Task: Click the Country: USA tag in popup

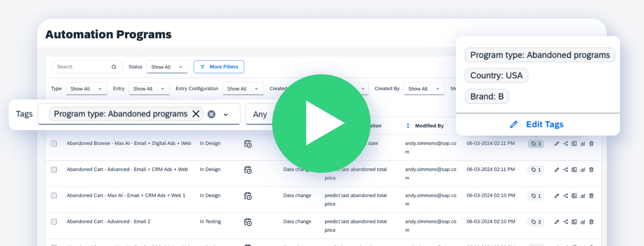Action: pos(496,76)
